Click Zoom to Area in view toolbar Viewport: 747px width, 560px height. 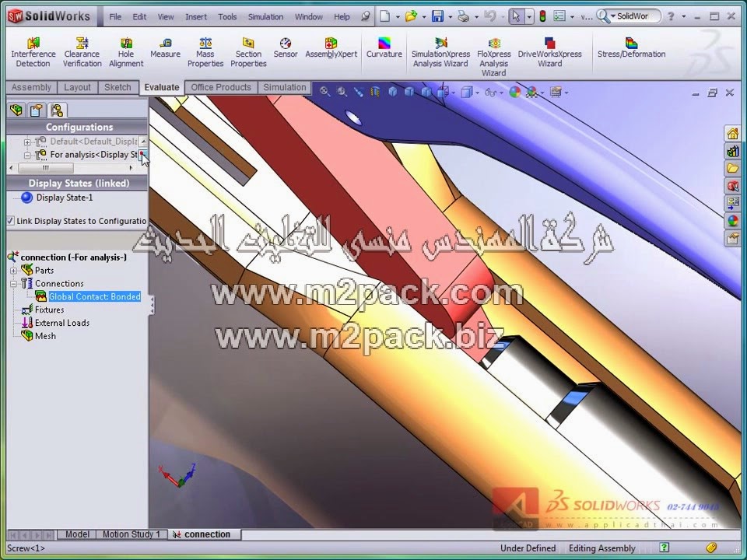[342, 92]
